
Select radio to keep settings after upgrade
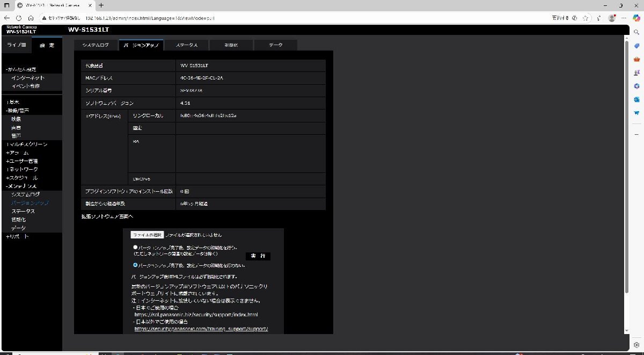coord(136,265)
